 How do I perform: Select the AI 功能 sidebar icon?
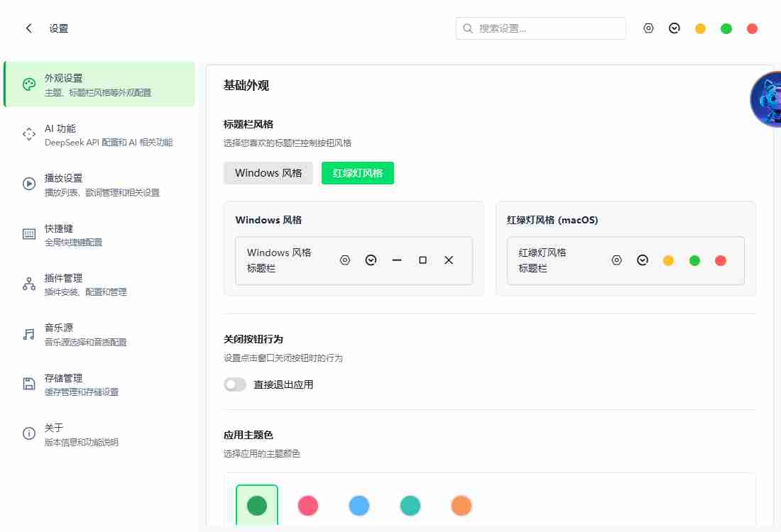[x=28, y=134]
